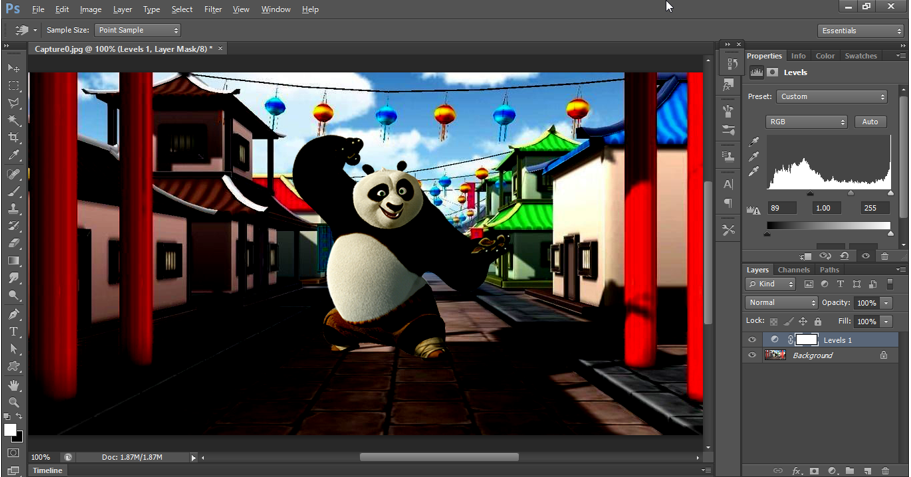Switch to the Swatches tab
The width and height of the screenshot is (911, 477).
[860, 56]
